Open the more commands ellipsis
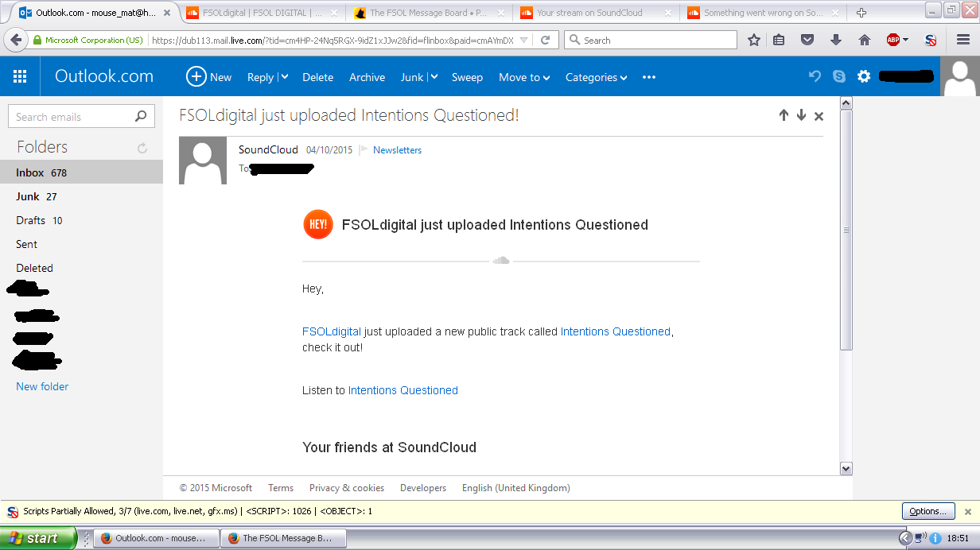The height and width of the screenshot is (550, 980). tap(649, 77)
